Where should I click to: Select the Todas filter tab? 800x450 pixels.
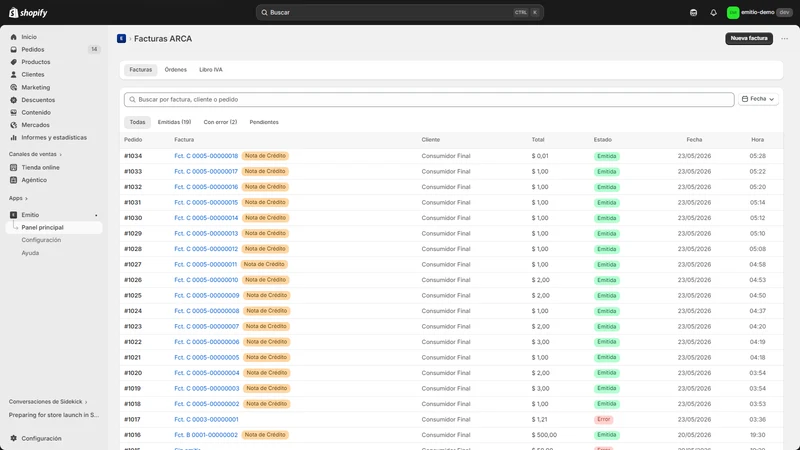pyautogui.click(x=137, y=122)
